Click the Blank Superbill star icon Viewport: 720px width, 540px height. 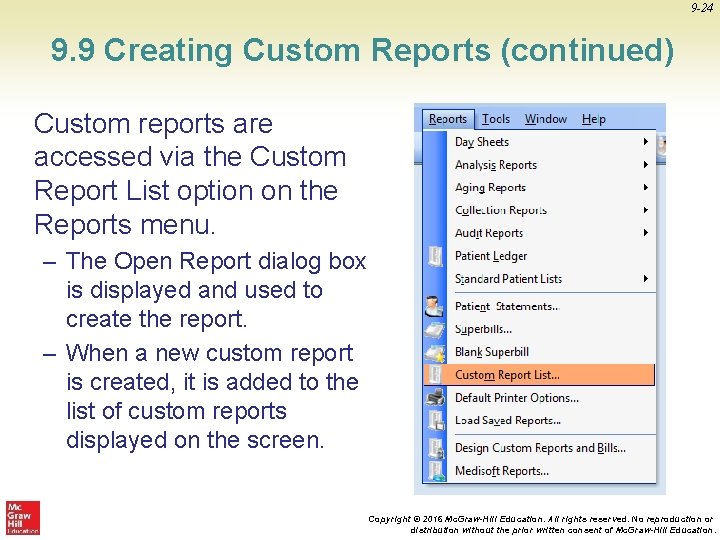click(434, 353)
